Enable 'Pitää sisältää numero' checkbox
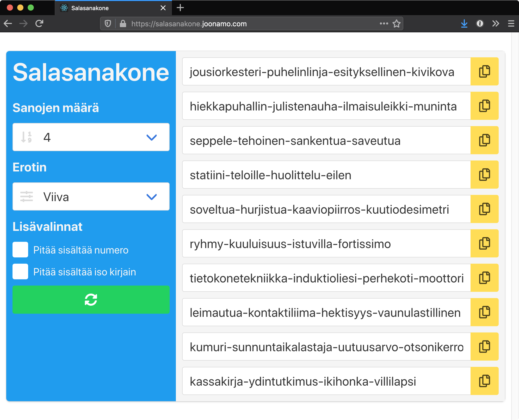The width and height of the screenshot is (519, 420). click(x=20, y=250)
